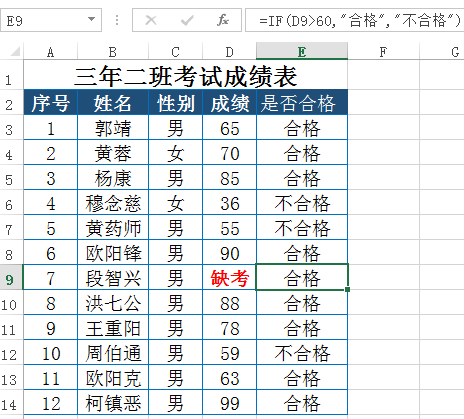Image resolution: width=464 pixels, height=419 pixels.
Task: Click the 是否合格 header cell
Action: point(302,102)
